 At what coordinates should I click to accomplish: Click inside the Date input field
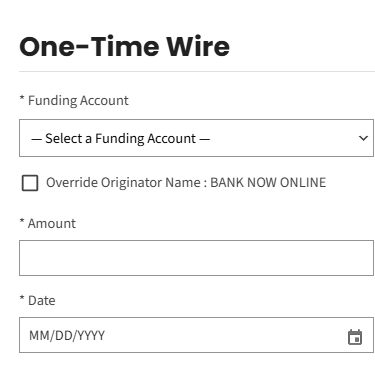coord(196,335)
